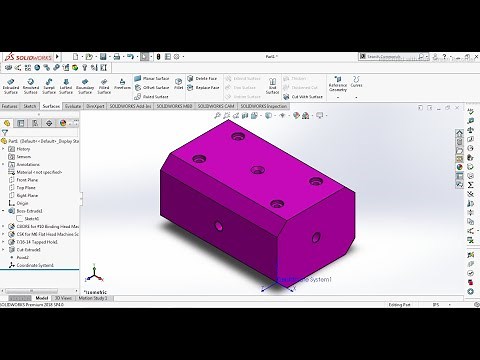The image size is (480, 360).
Task: Select the Revolved Surface tool
Action: [x=31, y=86]
